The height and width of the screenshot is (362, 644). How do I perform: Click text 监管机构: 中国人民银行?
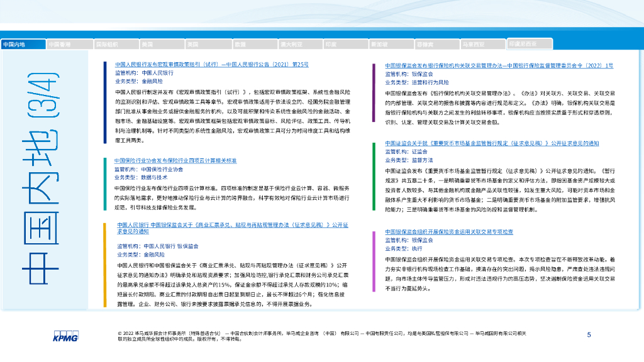144,73
